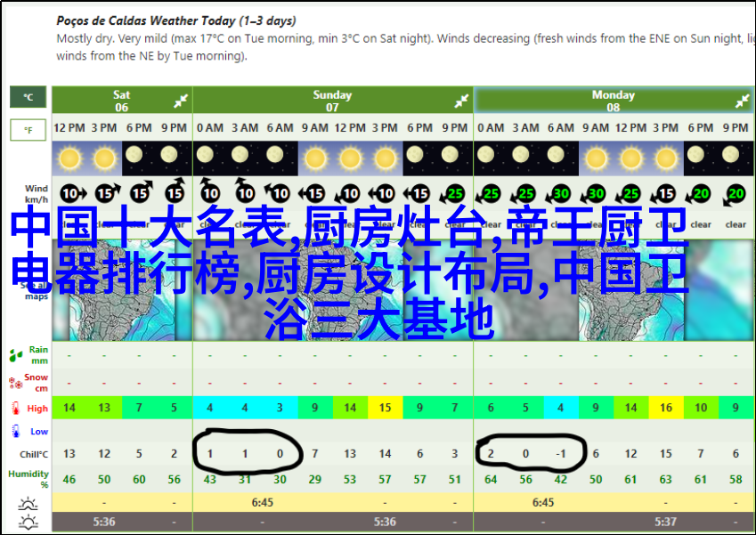The height and width of the screenshot is (535, 756).
Task: Click the wind arrow for Sunday 9 AM
Action: click(312, 194)
